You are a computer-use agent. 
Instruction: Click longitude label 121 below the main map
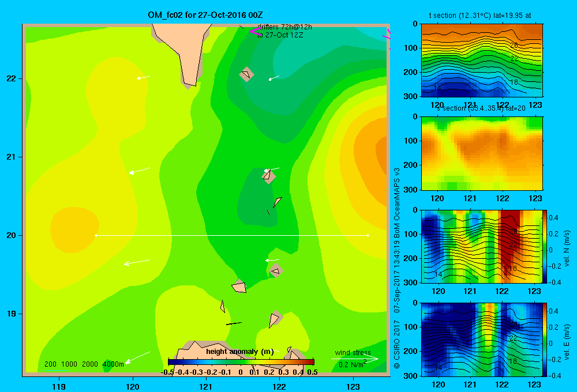point(206,386)
